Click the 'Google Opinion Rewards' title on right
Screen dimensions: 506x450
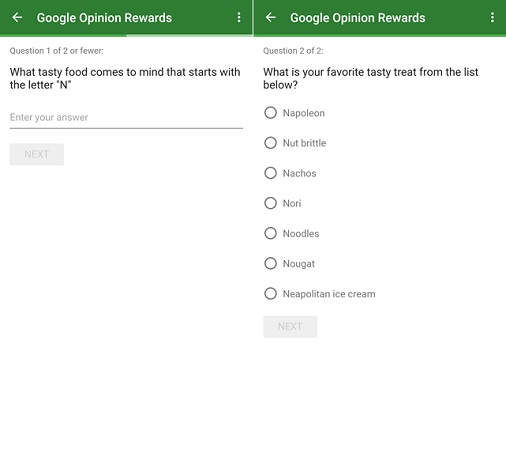coord(358,18)
